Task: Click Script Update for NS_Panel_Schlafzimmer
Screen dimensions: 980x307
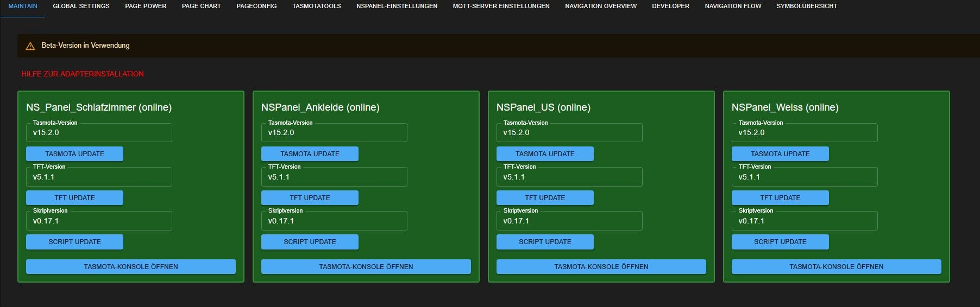Action: (74, 241)
